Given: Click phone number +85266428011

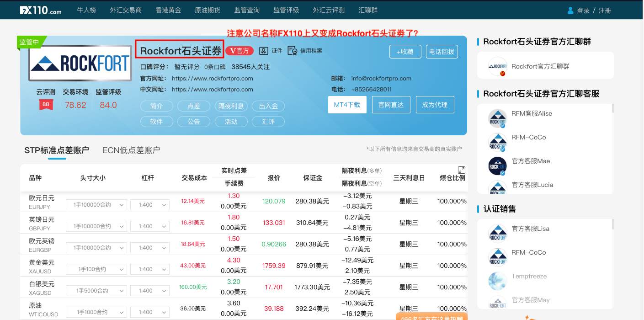Looking at the screenshot, I should pyautogui.click(x=371, y=89).
